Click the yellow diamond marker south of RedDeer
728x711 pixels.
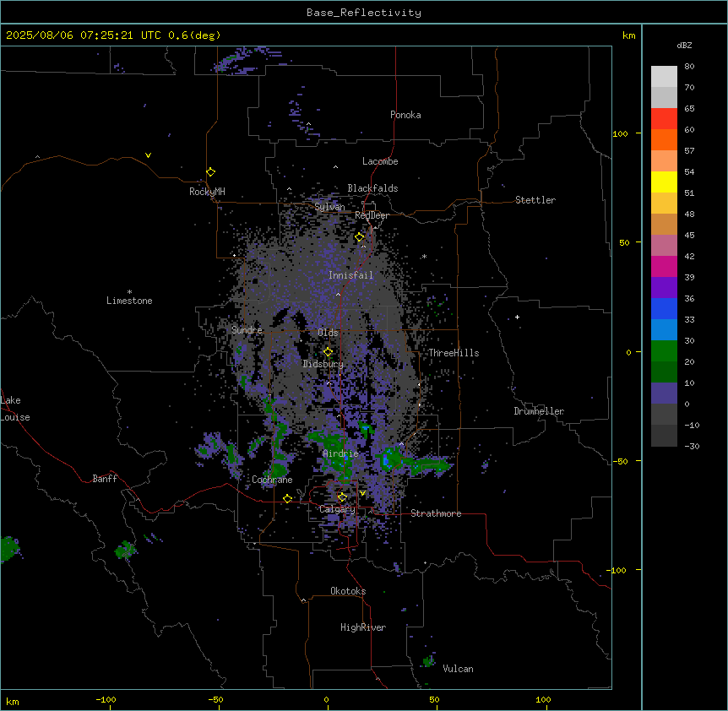(360, 237)
